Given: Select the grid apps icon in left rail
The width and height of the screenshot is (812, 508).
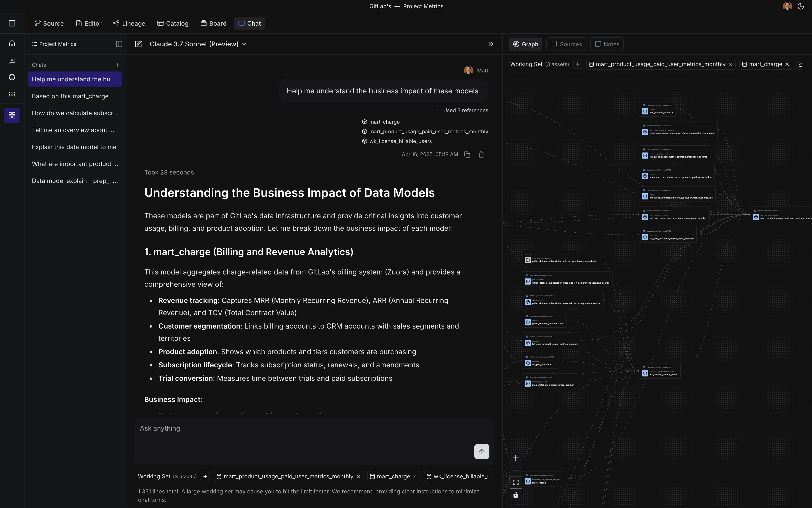Looking at the screenshot, I should point(12,115).
